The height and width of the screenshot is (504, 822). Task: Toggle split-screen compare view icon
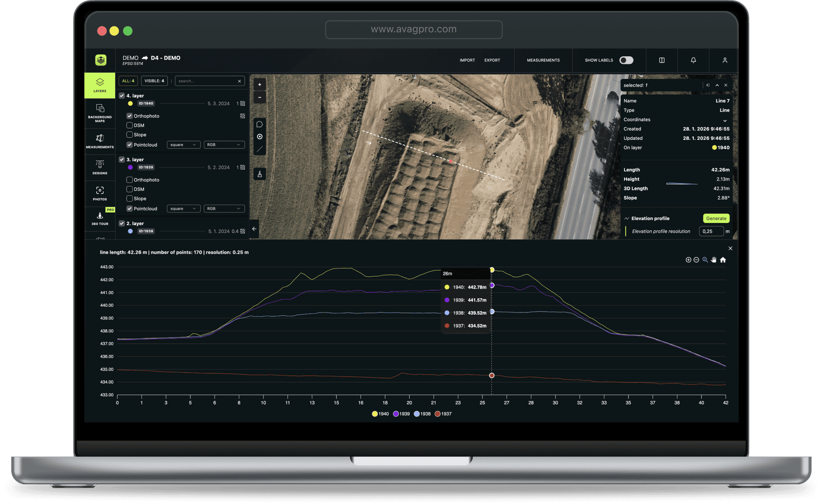click(x=662, y=60)
